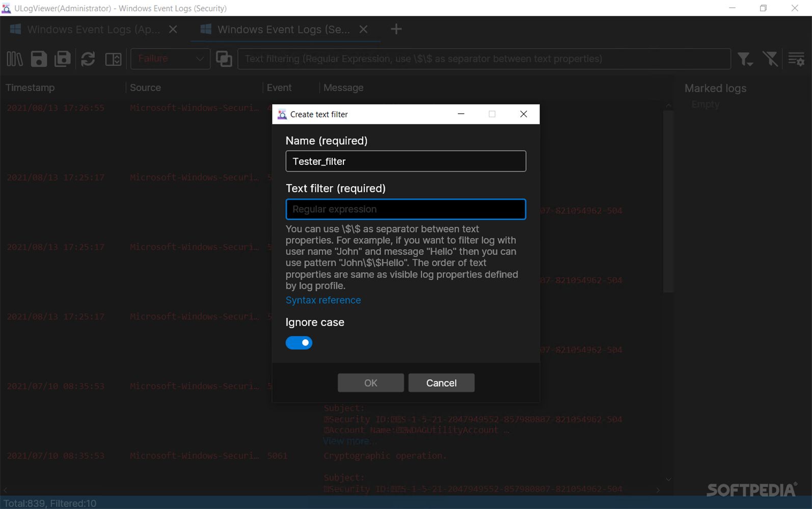The image size is (812, 509).
Task: Click the log list vertical scrollbar thumb
Action: point(668,201)
